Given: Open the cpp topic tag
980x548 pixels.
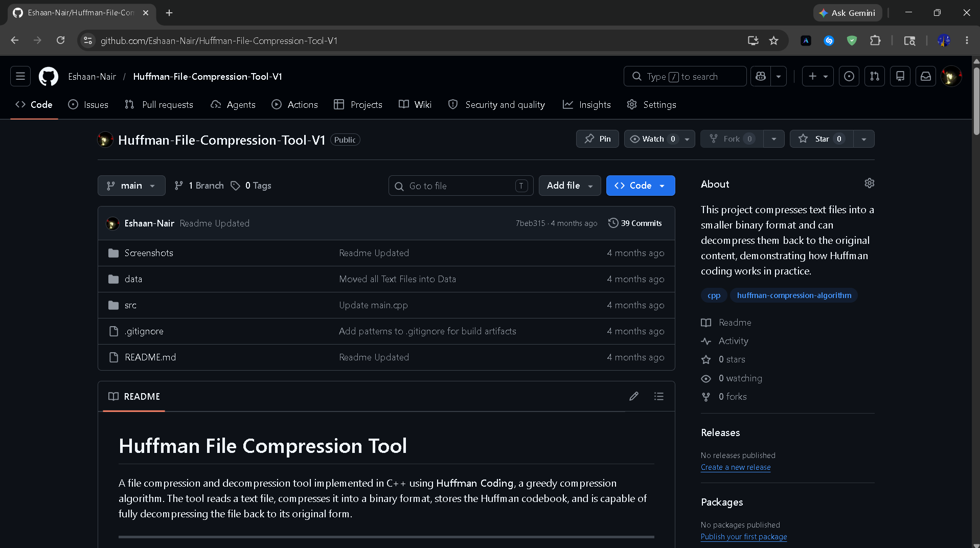Looking at the screenshot, I should (x=714, y=295).
